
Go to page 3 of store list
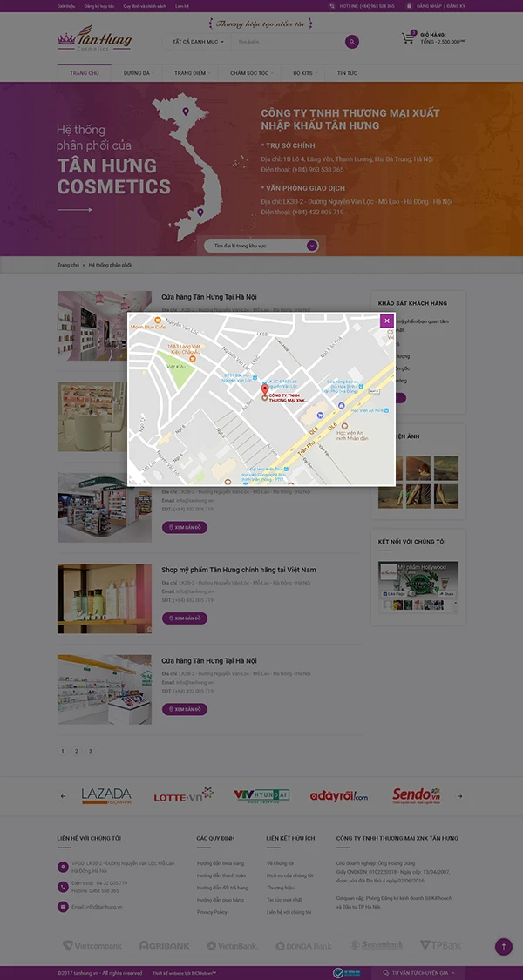click(90, 751)
